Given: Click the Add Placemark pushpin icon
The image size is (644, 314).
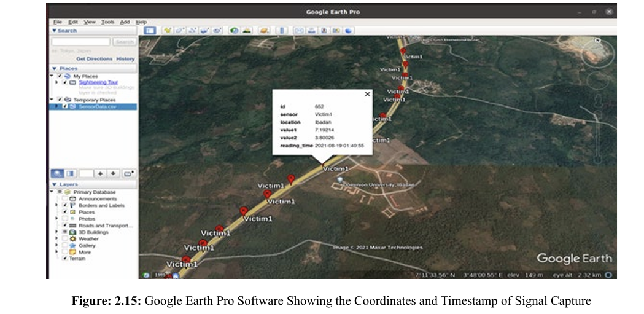Looking at the screenshot, I should [167, 30].
